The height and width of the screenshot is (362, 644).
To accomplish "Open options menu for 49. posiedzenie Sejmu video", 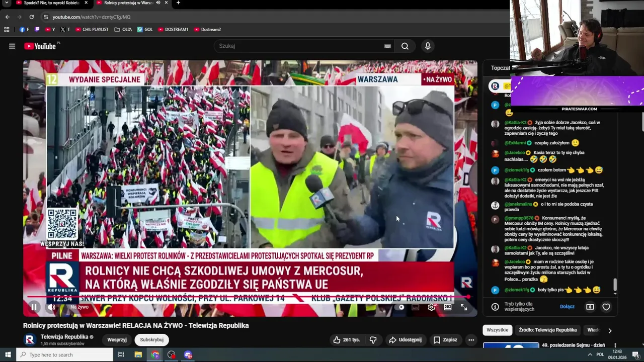I will (615, 346).
